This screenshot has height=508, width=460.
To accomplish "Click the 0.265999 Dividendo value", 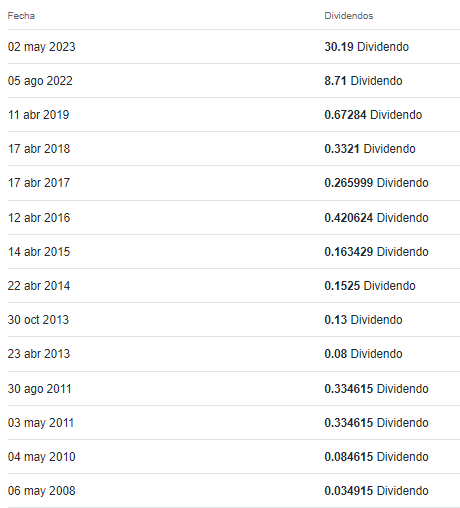I will [x=376, y=183].
